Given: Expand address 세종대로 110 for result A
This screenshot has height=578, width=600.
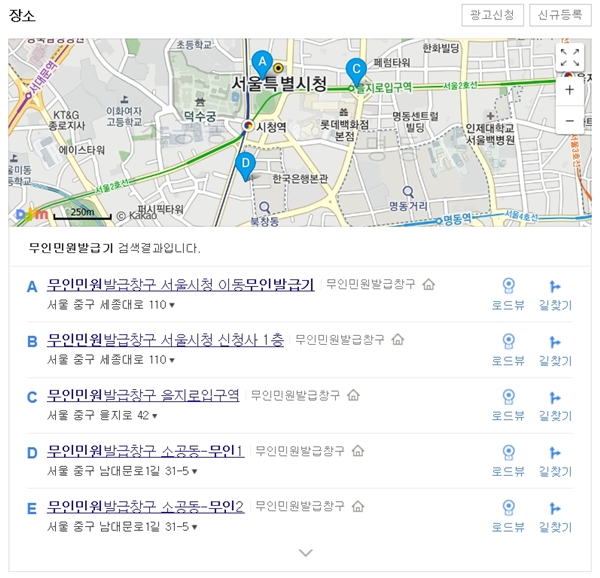Looking at the screenshot, I should [171, 305].
